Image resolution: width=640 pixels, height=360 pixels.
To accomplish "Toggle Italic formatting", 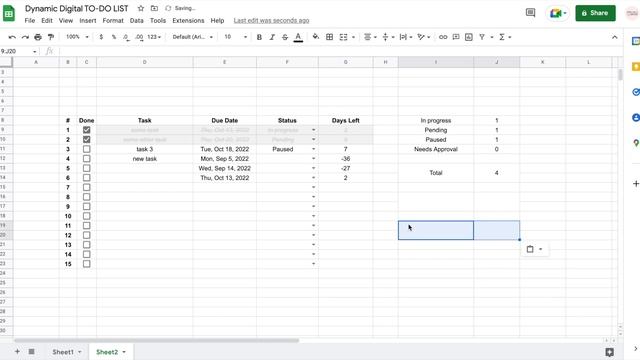I will tap(272, 37).
